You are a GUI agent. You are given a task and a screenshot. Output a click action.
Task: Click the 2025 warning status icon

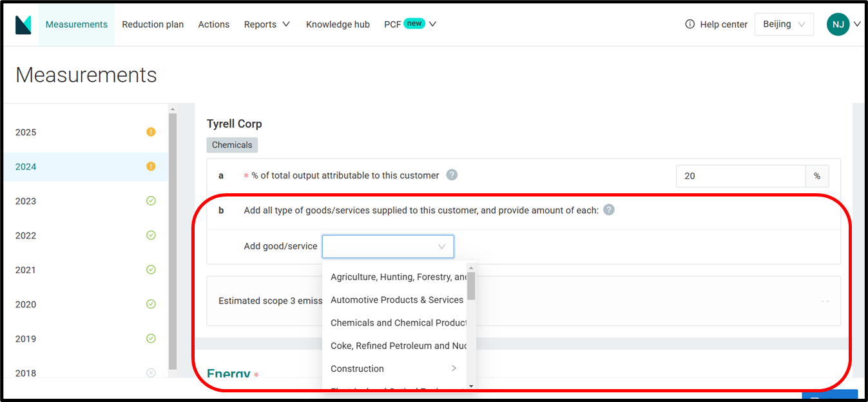(151, 132)
